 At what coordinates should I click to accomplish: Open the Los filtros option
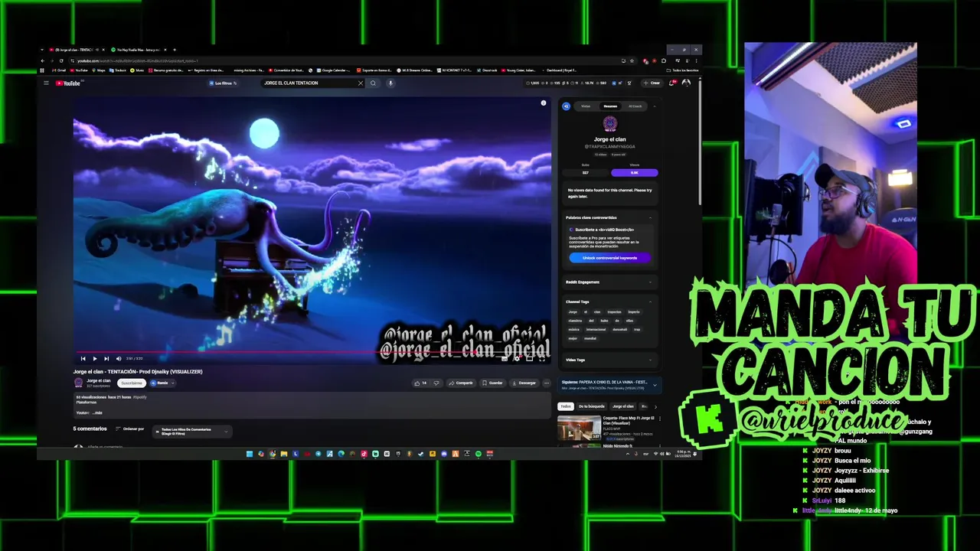click(223, 83)
